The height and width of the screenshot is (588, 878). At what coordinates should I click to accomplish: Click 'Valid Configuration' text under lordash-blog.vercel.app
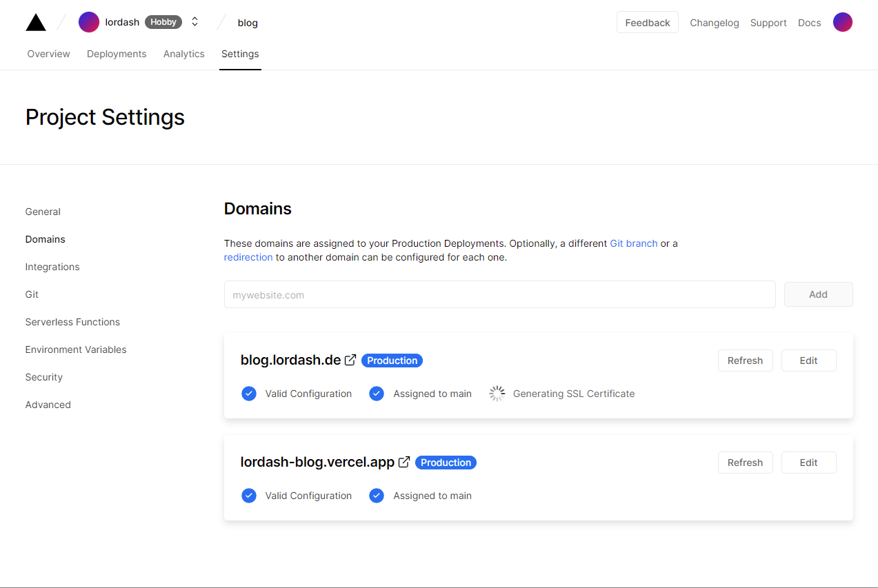308,496
